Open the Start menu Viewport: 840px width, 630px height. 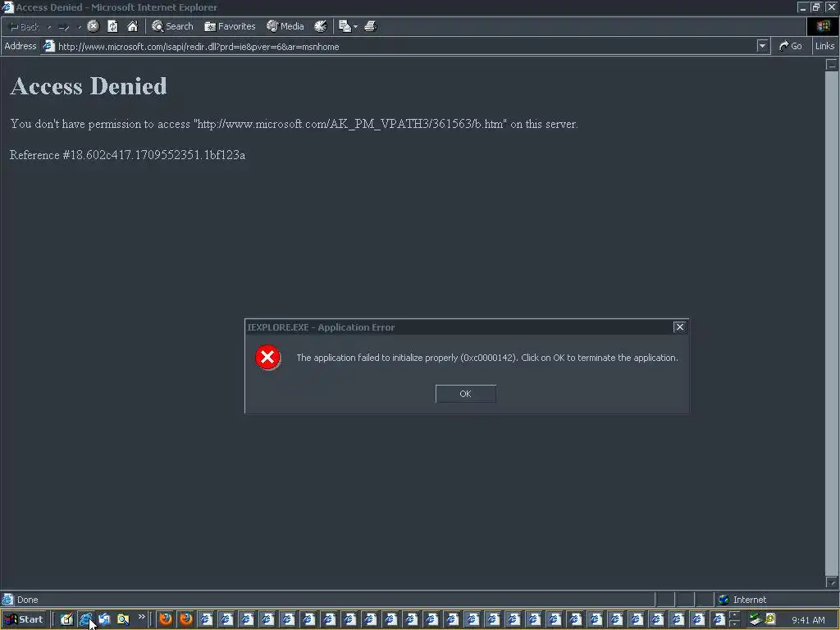25,619
